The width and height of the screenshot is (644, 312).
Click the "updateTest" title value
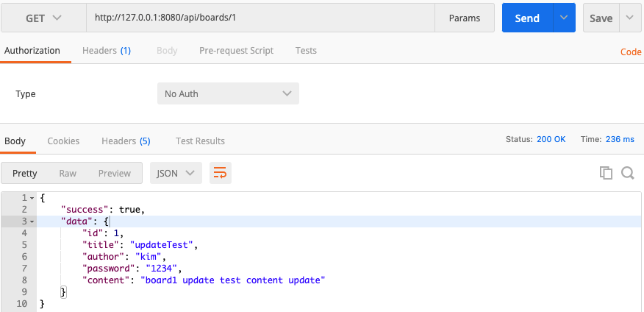pos(162,245)
